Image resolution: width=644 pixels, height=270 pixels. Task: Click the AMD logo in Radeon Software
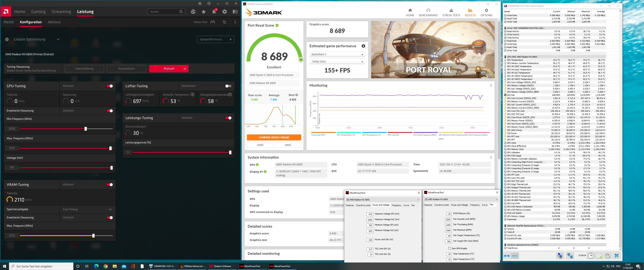(6, 11)
